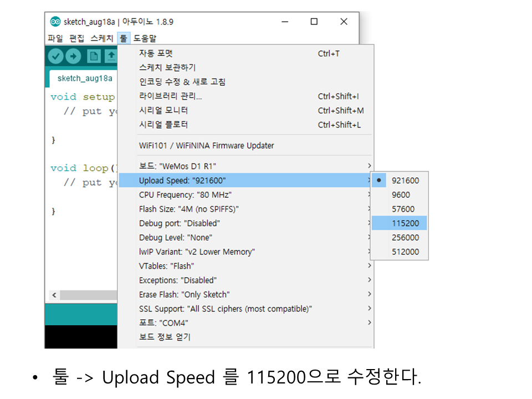The height and width of the screenshot is (399, 532).
Task: Choose 인코딩 수정 & 새로 고침 entry
Action: 247,82
